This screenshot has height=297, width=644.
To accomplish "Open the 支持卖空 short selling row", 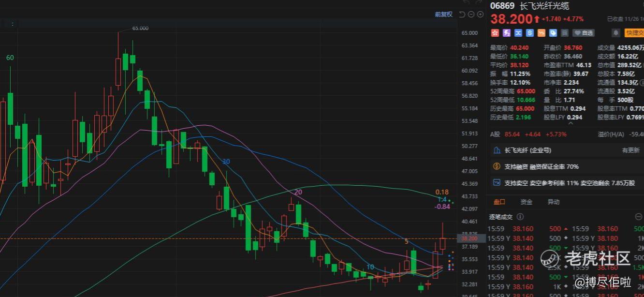I will coord(567,183).
